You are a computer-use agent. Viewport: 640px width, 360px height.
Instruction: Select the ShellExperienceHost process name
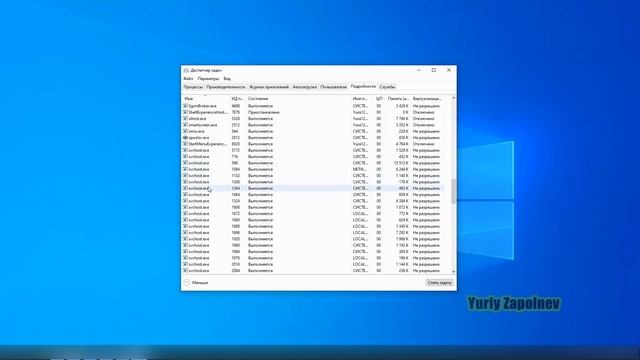pos(208,112)
